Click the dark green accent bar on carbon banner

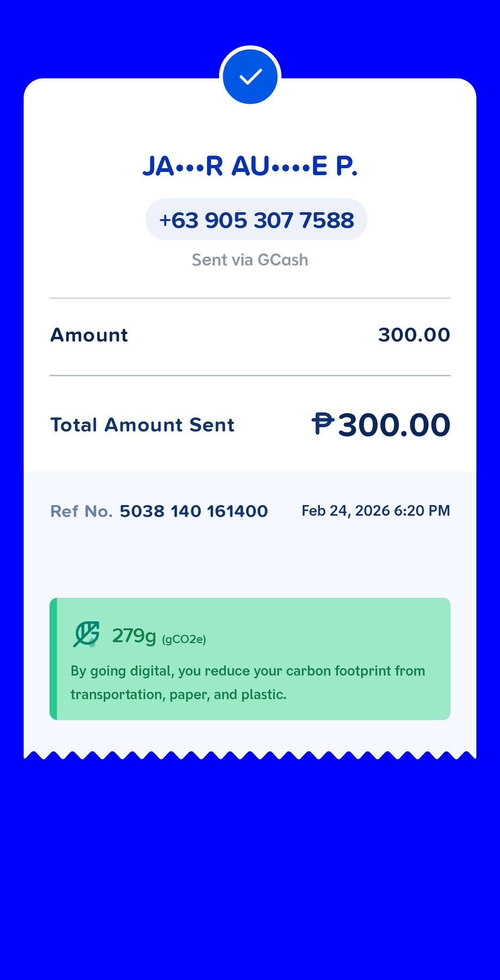pos(53,658)
